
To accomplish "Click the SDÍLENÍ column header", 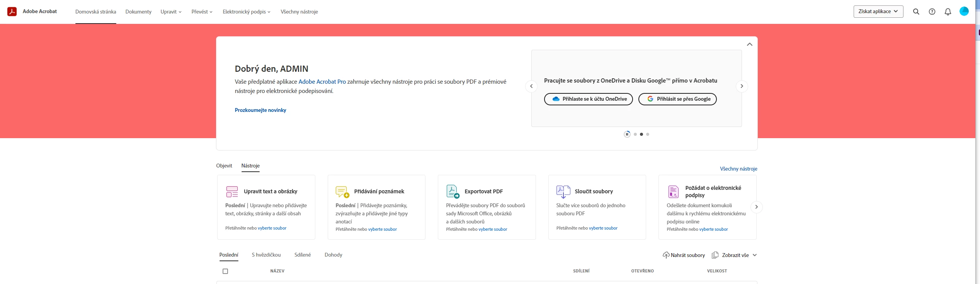I will click(581, 271).
